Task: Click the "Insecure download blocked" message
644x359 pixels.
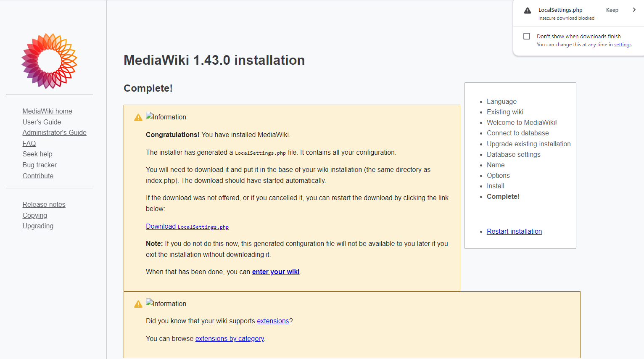Action: 566,18
